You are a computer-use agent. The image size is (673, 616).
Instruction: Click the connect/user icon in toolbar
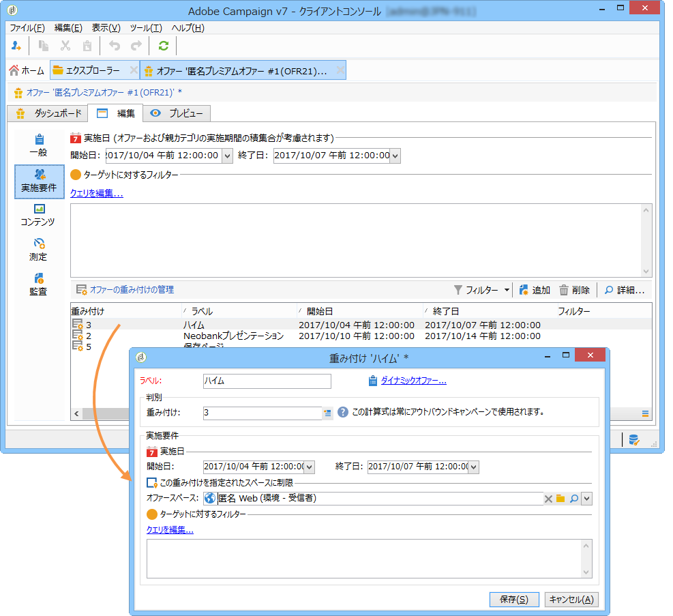tap(16, 46)
